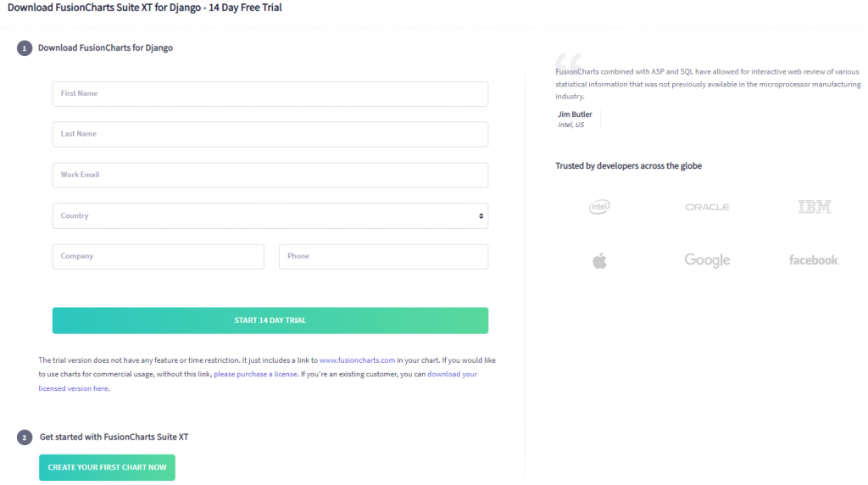Click the Google logo

[x=707, y=260]
